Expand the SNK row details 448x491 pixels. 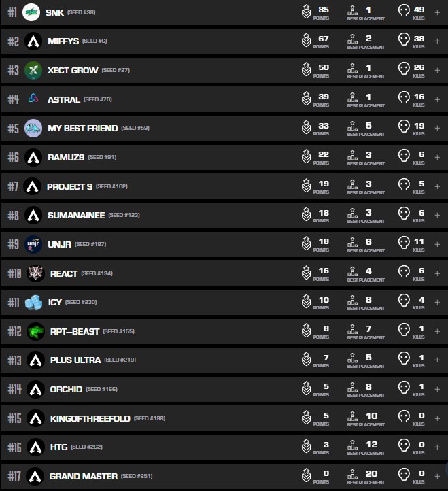click(437, 12)
